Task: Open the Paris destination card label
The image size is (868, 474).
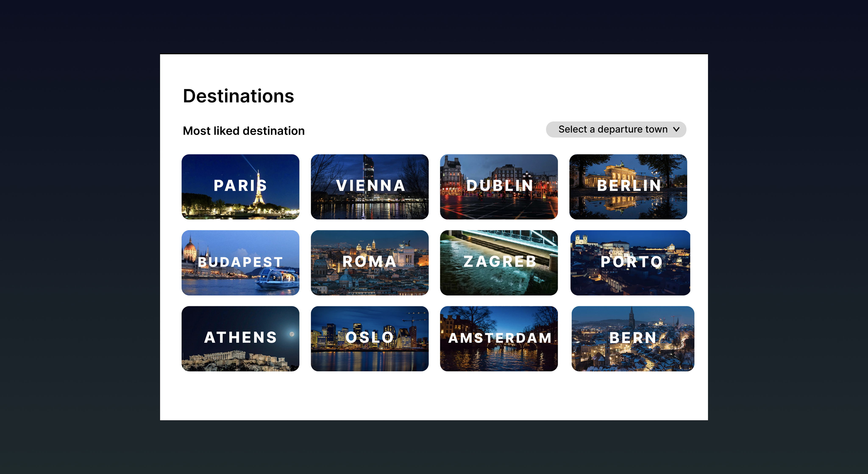Action: click(240, 186)
